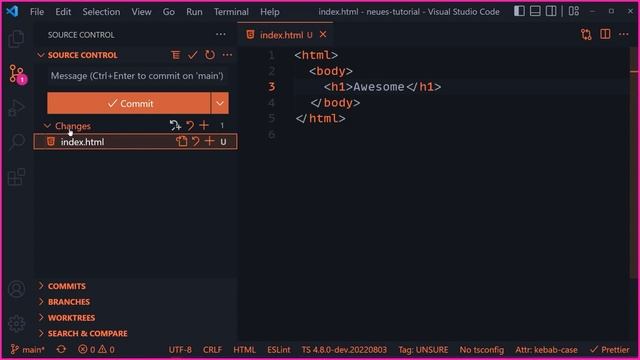Open file icon for index.html row
Screen dimensions: 640x360
[x=182, y=141]
